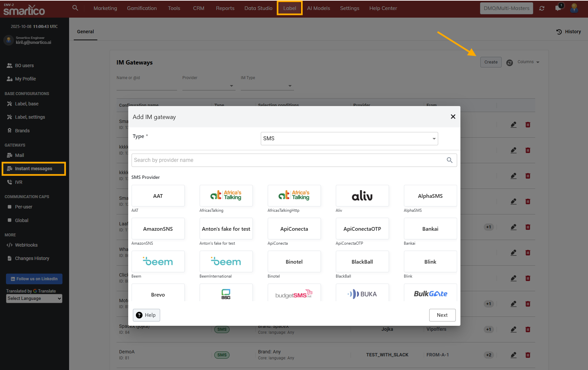The height and width of the screenshot is (370, 588).
Task: Open the Columns dropdown
Action: tap(528, 62)
